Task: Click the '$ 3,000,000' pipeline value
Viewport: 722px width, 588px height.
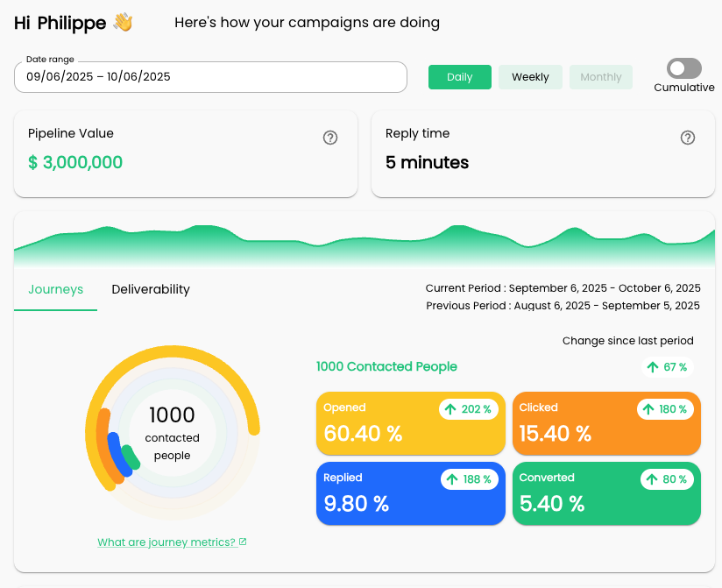Action: [x=75, y=162]
